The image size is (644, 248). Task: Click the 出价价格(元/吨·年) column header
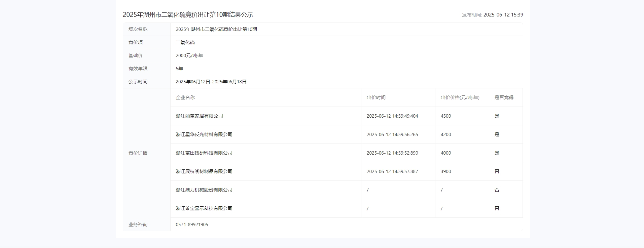[460, 97]
